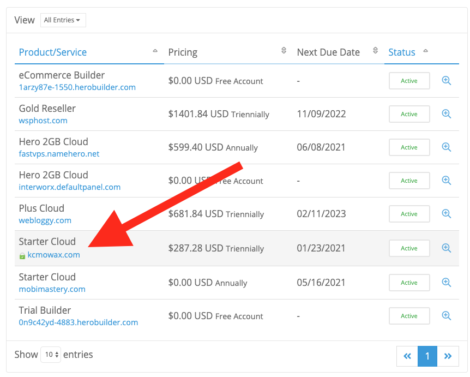The width and height of the screenshot is (470, 377).
Task: Go to next page with double-right arrows
Action: [x=448, y=356]
